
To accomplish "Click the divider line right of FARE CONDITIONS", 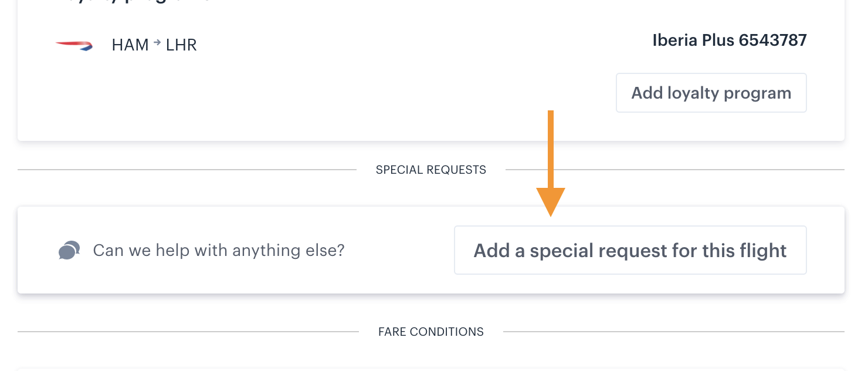I will point(674,332).
